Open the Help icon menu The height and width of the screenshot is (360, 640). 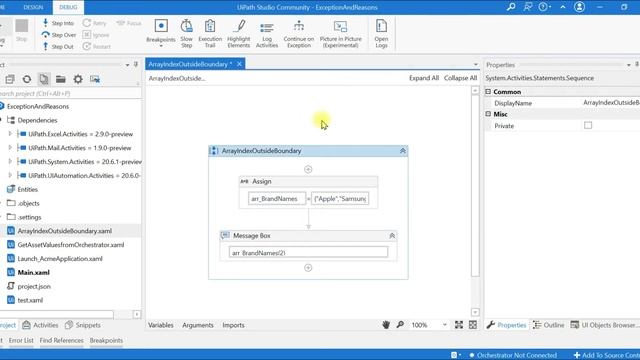[x=544, y=7]
